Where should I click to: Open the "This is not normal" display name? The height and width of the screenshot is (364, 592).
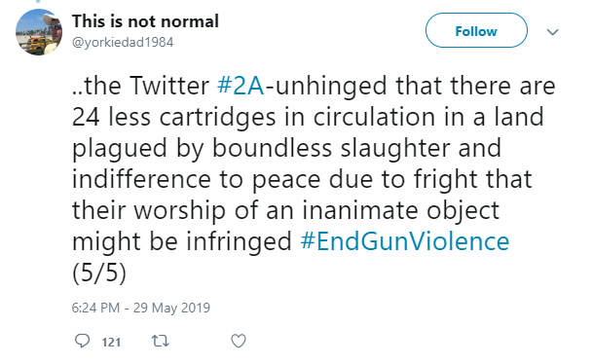click(145, 21)
